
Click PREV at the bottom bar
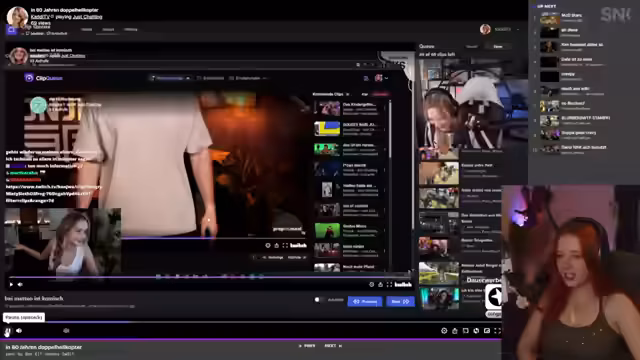coord(308,346)
